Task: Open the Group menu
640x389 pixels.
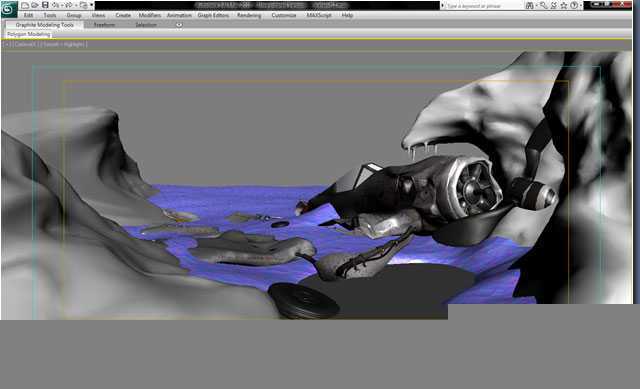Action: 74,15
